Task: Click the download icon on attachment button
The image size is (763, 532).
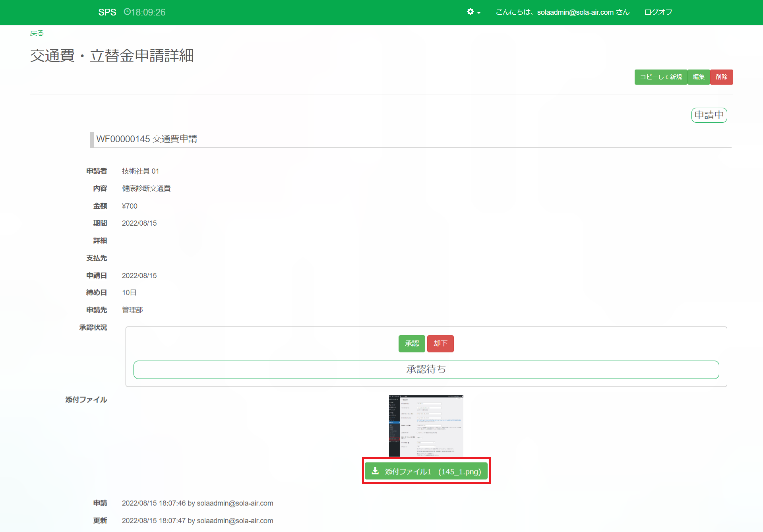Action: tap(375, 471)
